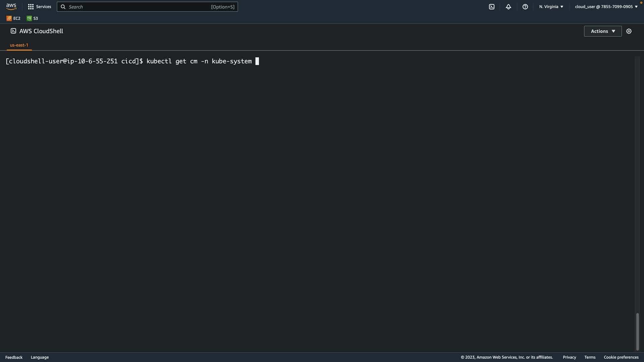Open the Language selector
The image size is (644, 362).
pos(40,357)
